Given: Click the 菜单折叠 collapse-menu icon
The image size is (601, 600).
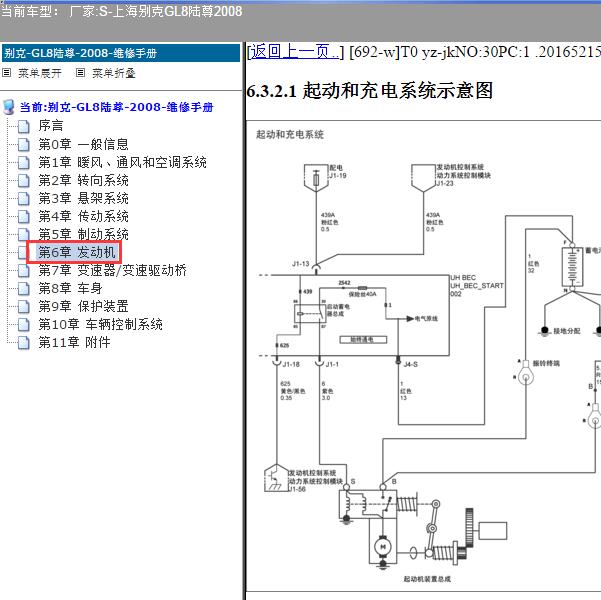Looking at the screenshot, I should [x=80, y=73].
